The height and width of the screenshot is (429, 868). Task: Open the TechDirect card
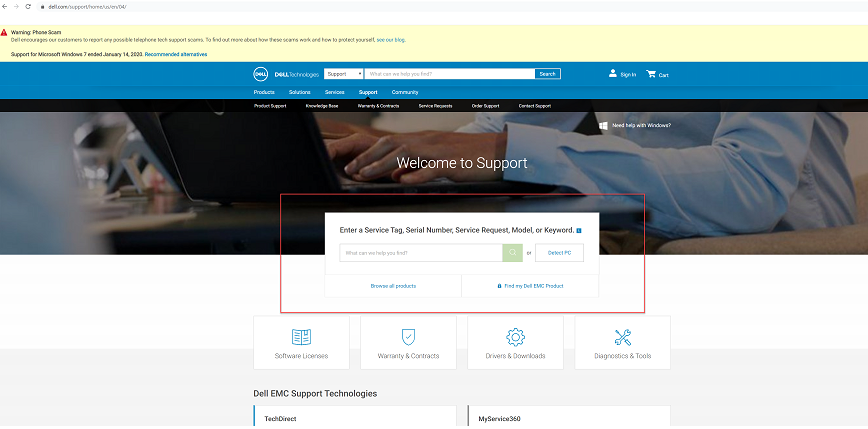click(x=355, y=416)
